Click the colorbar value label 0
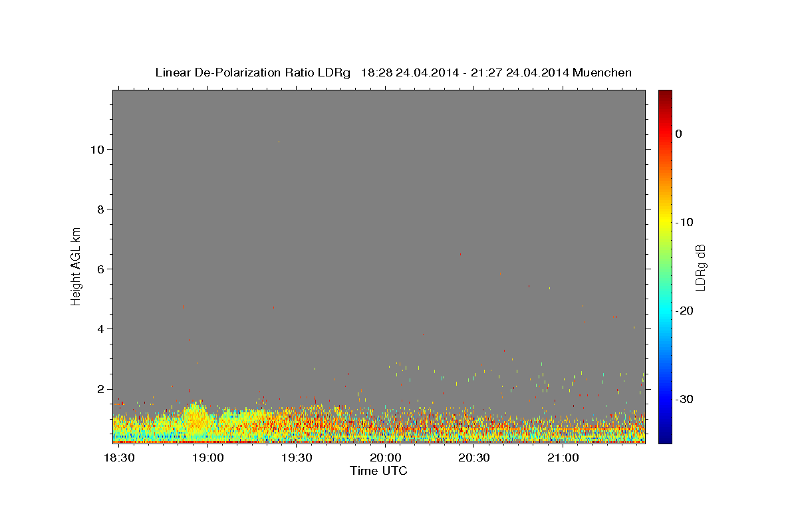The width and height of the screenshot is (798, 532). tap(678, 134)
